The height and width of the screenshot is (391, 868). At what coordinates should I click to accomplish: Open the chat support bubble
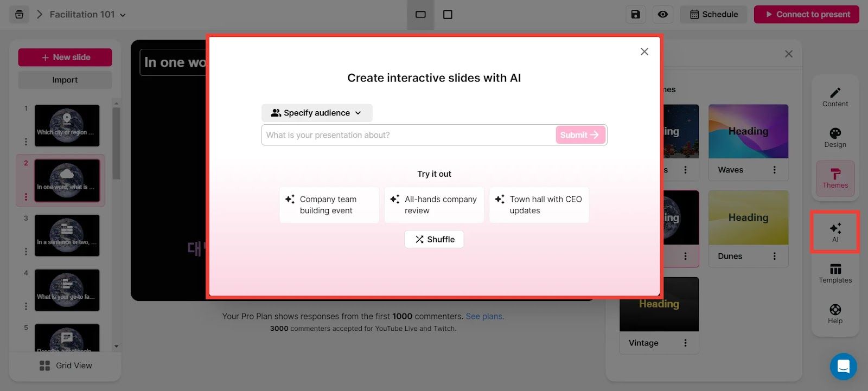(843, 367)
